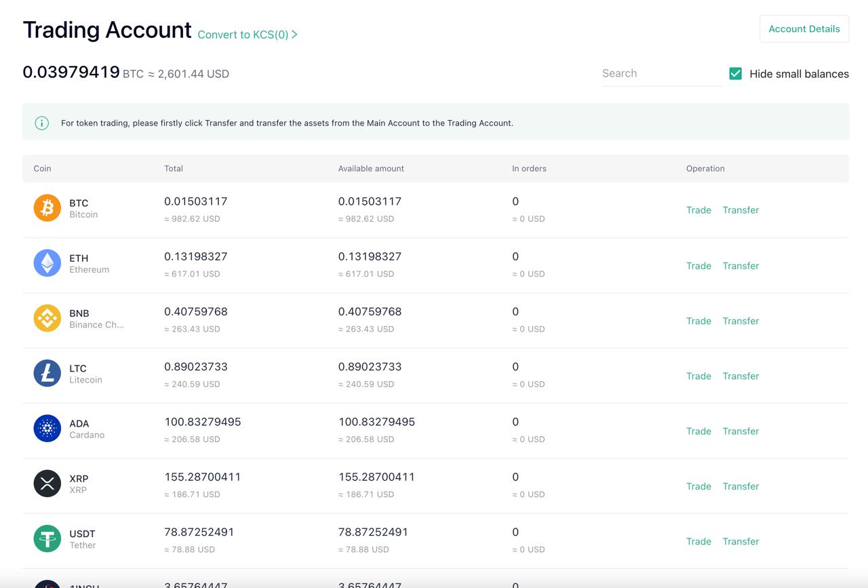Click ETH available amount 0.13198327
The height and width of the screenshot is (588, 868).
pos(370,256)
